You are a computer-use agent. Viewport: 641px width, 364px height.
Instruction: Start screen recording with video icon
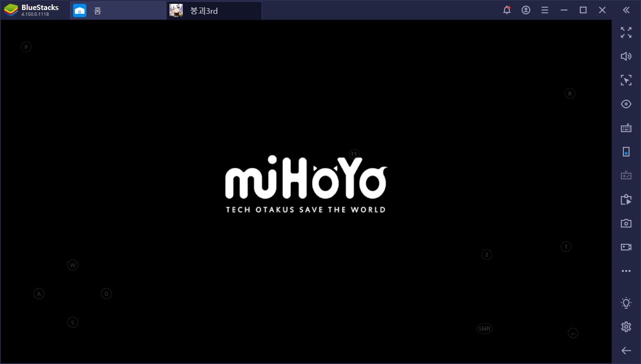point(626,247)
